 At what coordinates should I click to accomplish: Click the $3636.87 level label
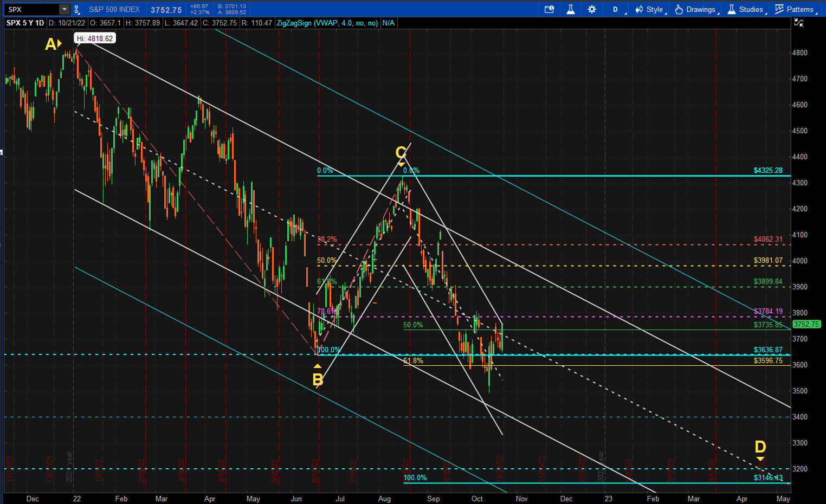(768, 350)
